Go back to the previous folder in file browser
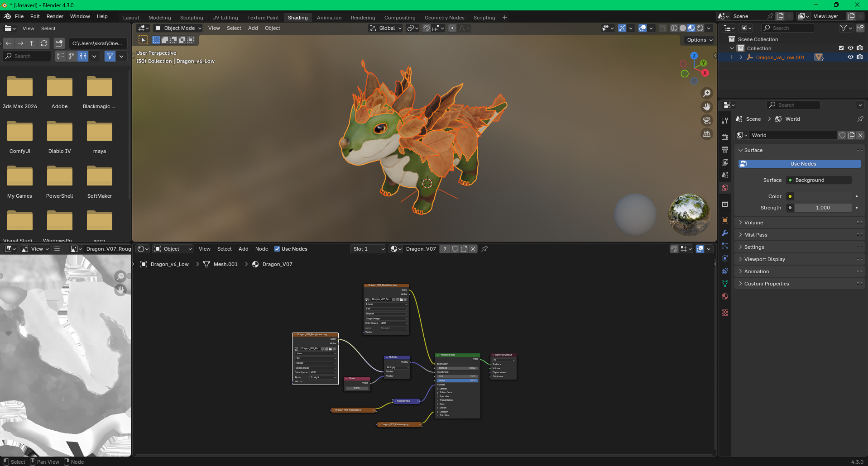The image size is (868, 466). click(x=9, y=43)
